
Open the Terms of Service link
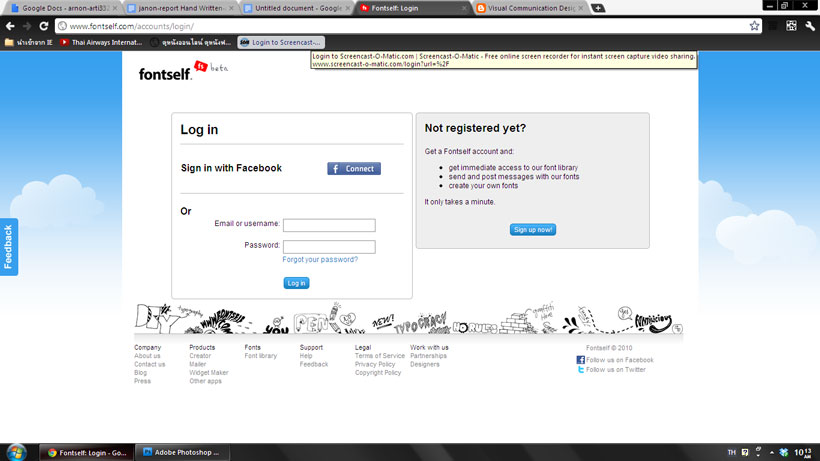(380, 355)
